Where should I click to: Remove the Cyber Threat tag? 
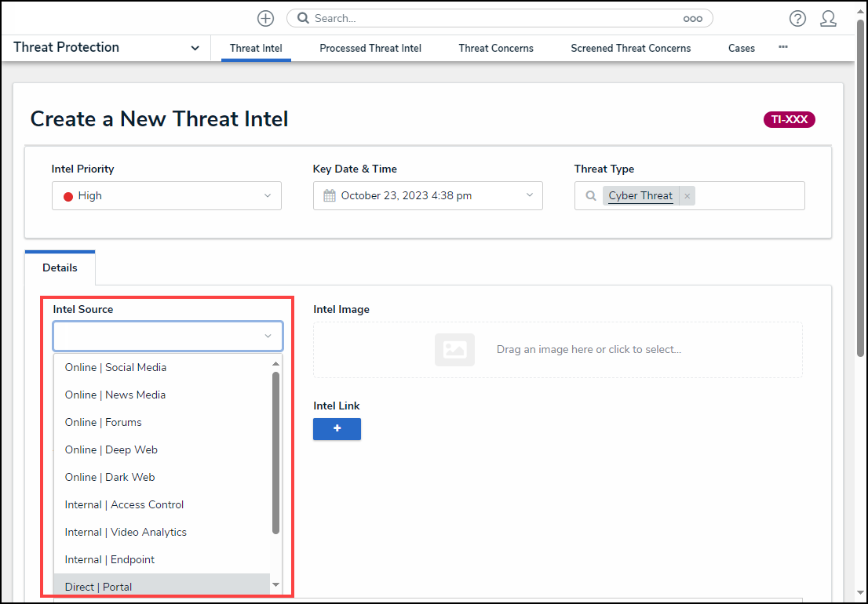[x=687, y=196]
